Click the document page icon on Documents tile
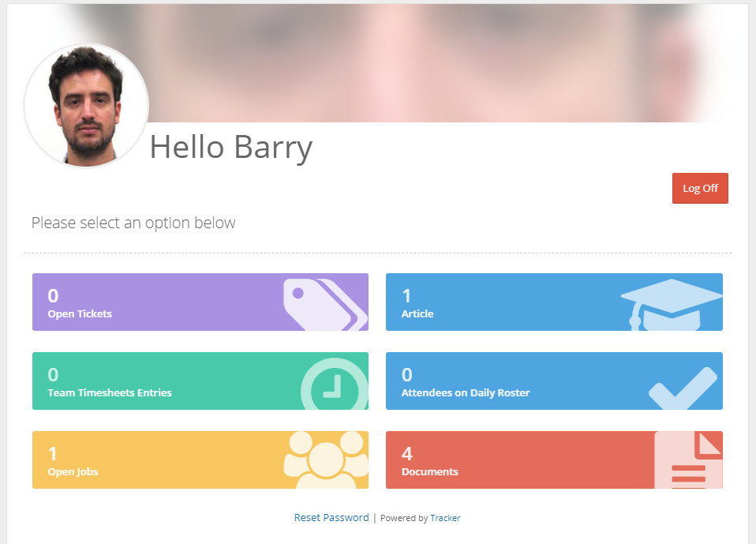 pyautogui.click(x=688, y=460)
